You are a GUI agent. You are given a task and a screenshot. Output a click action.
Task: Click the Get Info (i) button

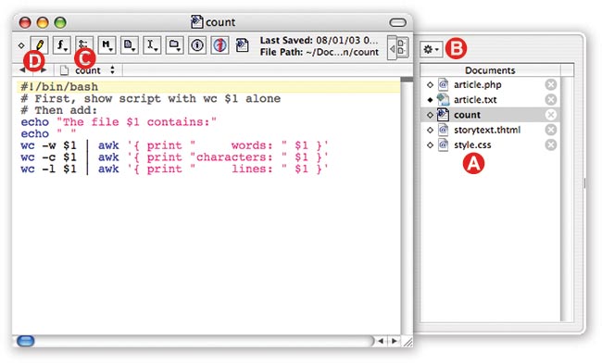pos(197,45)
